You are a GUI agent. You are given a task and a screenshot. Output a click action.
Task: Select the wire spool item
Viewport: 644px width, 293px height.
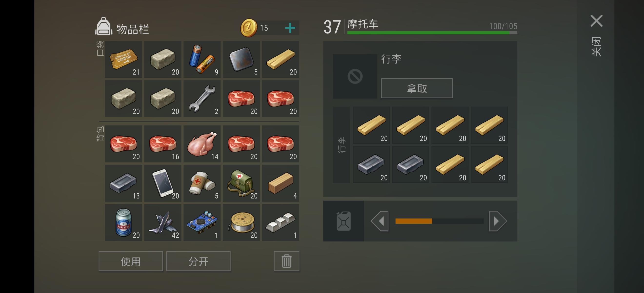(241, 222)
